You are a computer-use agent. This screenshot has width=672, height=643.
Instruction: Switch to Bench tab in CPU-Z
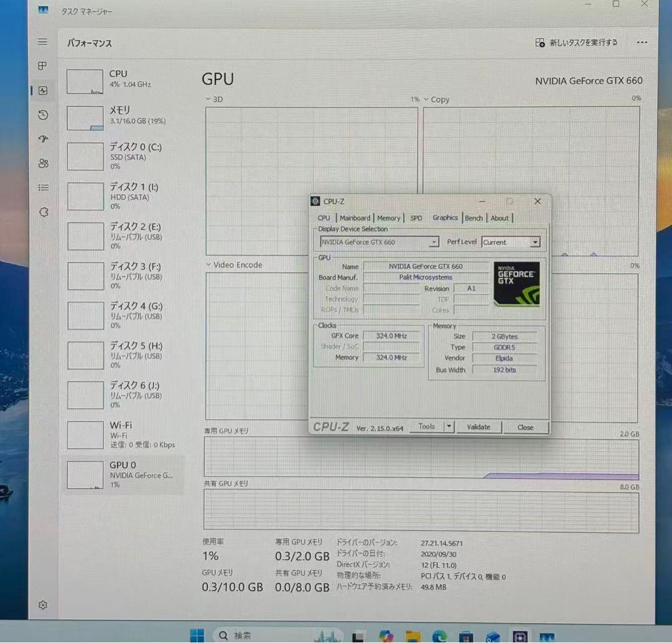pyautogui.click(x=474, y=218)
